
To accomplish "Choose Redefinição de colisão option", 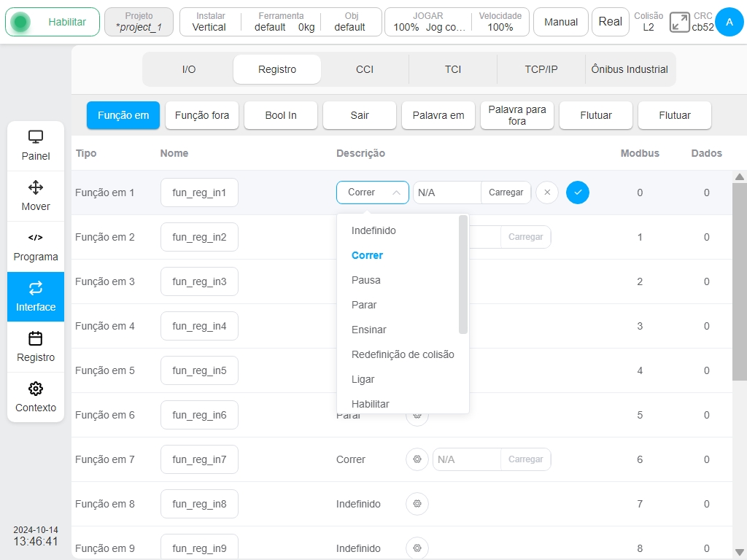I will tap(403, 354).
